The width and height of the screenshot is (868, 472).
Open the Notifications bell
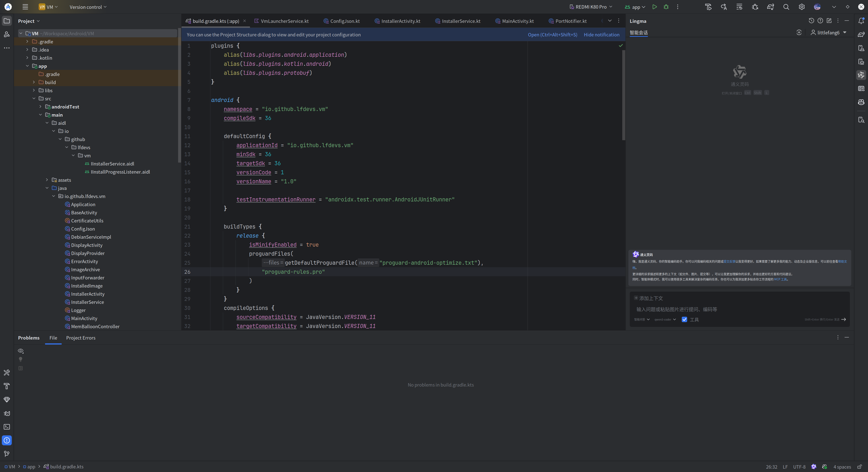click(861, 21)
